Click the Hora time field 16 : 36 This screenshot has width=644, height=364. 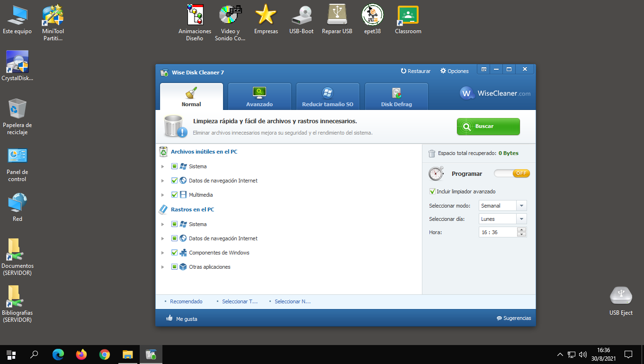[498, 232]
